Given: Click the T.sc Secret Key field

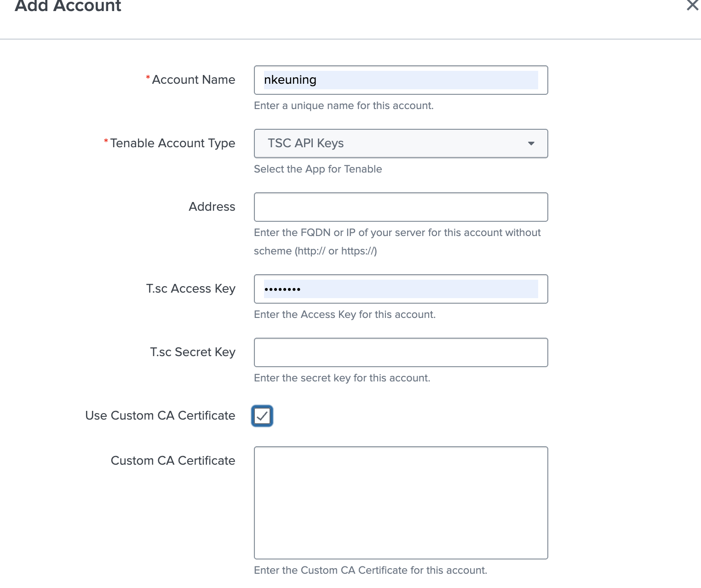Looking at the screenshot, I should tap(400, 352).
